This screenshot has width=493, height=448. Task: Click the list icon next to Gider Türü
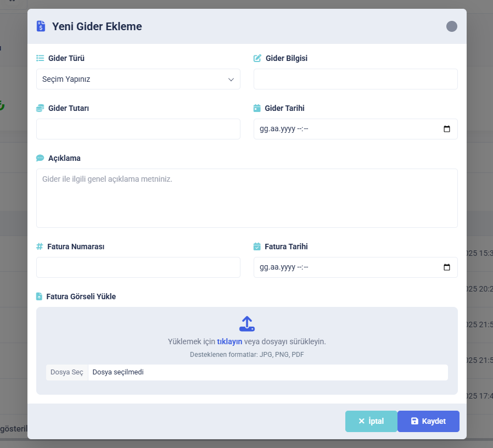(x=40, y=58)
